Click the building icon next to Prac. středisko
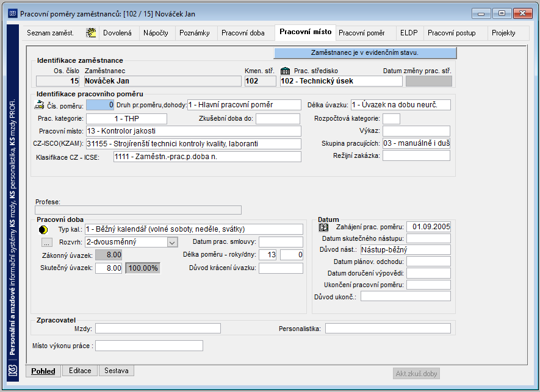The image size is (540, 392). [285, 71]
